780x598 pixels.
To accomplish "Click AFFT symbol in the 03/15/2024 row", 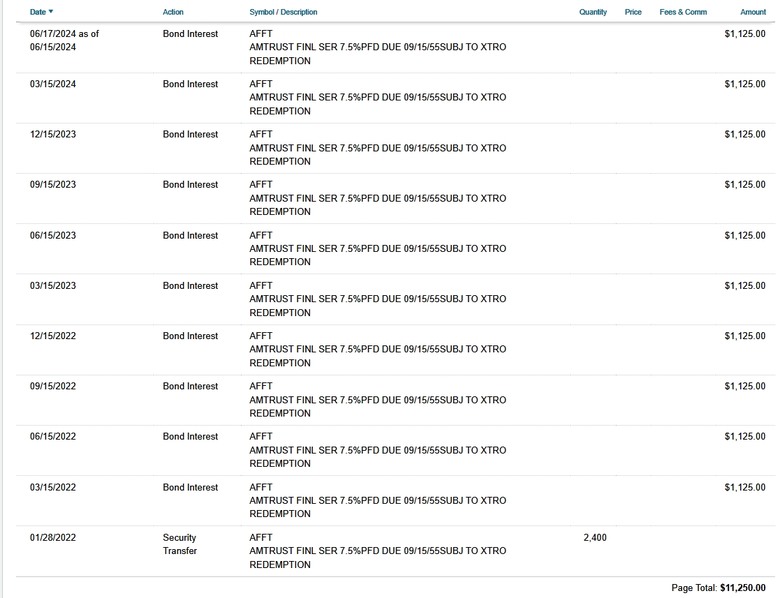I will pos(261,84).
